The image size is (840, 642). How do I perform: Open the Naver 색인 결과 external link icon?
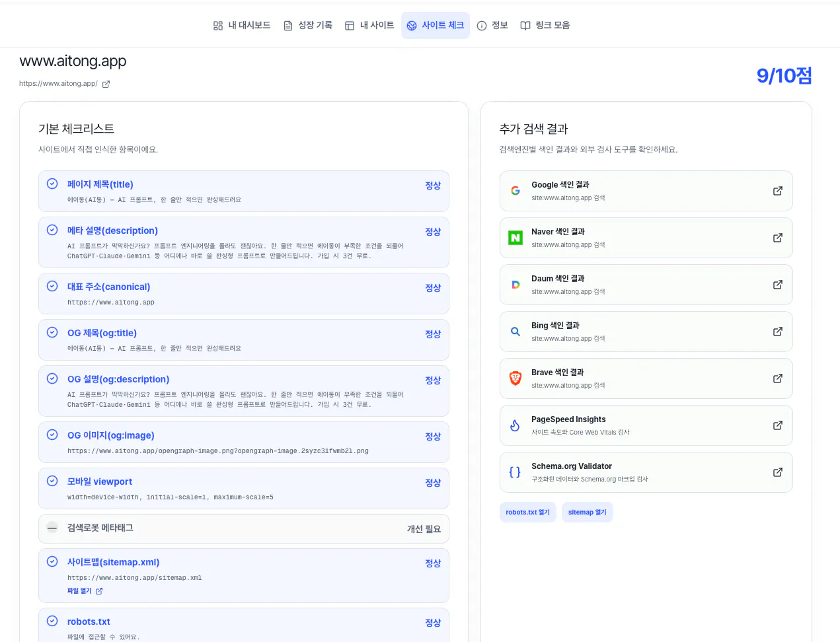(778, 238)
